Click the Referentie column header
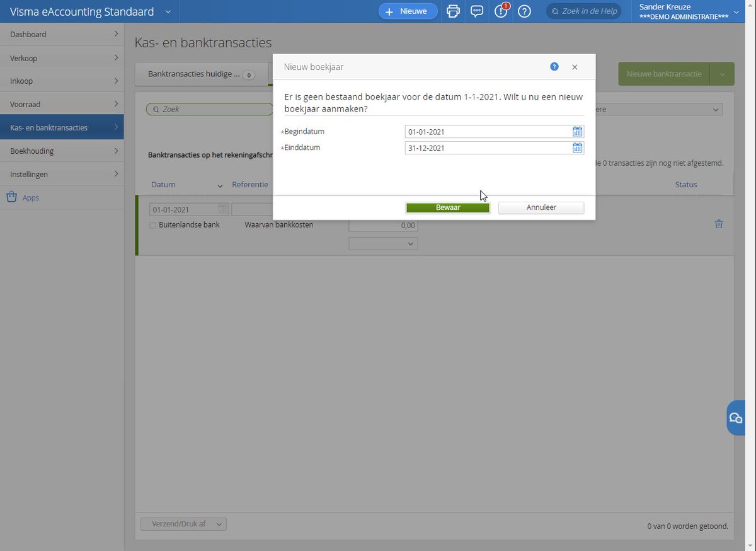 pyautogui.click(x=250, y=185)
